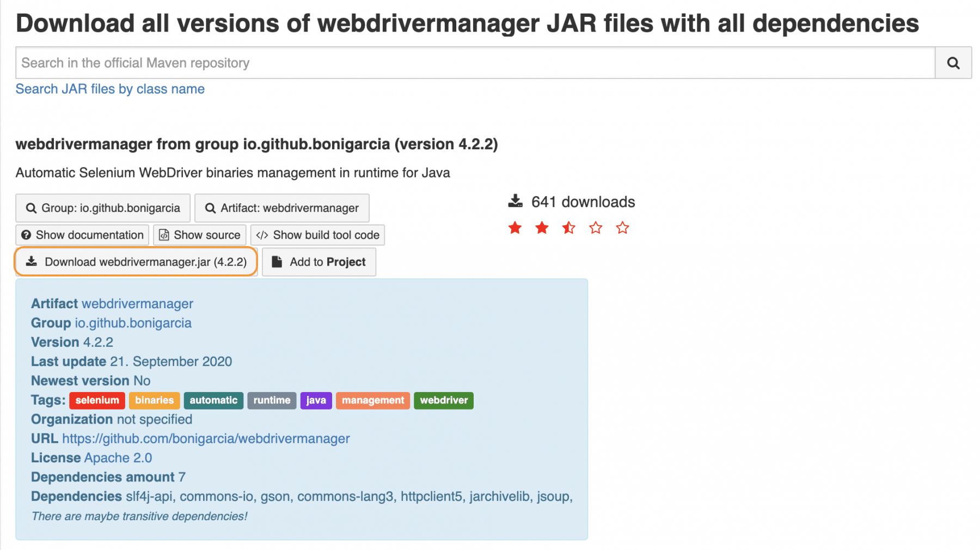Rate five stars by clicking the last star
980x550 pixels.
point(622,228)
